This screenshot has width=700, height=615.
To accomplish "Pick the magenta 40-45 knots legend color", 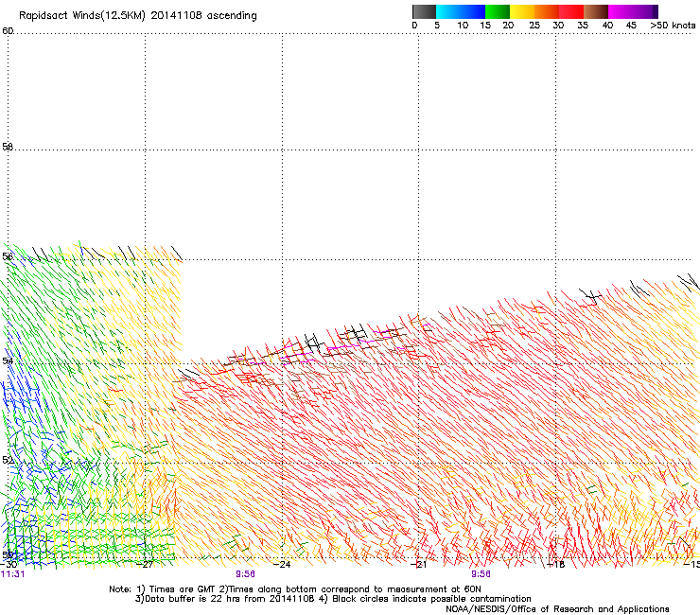I will (x=621, y=11).
